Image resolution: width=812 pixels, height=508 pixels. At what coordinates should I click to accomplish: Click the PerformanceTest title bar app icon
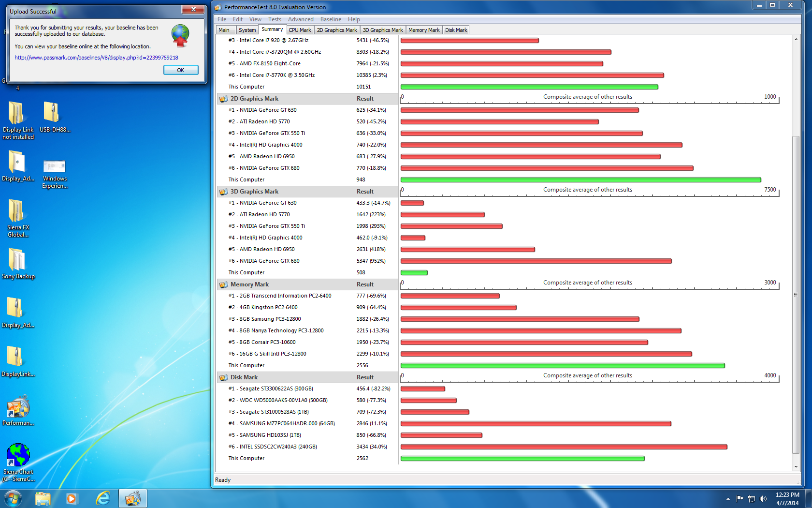(x=218, y=7)
